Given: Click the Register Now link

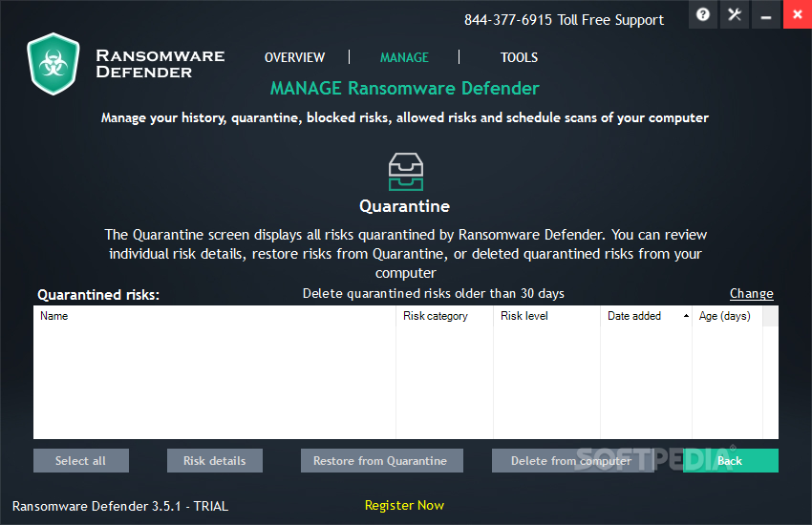Looking at the screenshot, I should coord(404,505).
